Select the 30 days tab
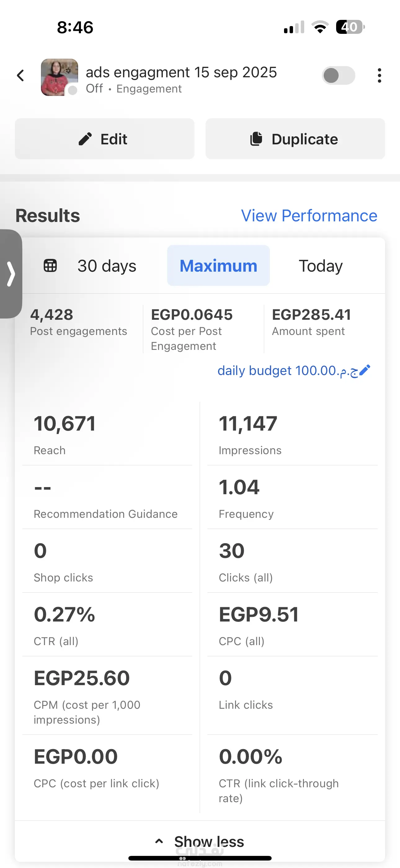The image size is (400, 868). pos(107,265)
